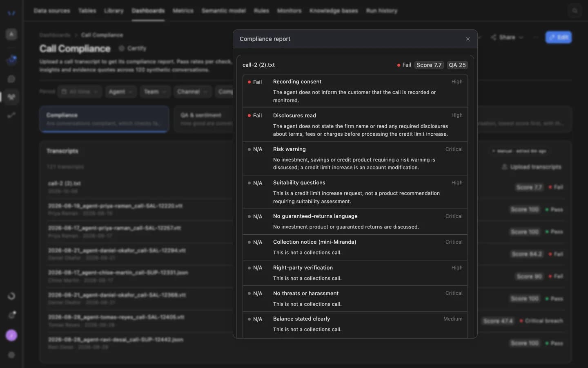The image size is (588, 368).
Task: Expand the Agent filter dropdown
Action: 120,92
